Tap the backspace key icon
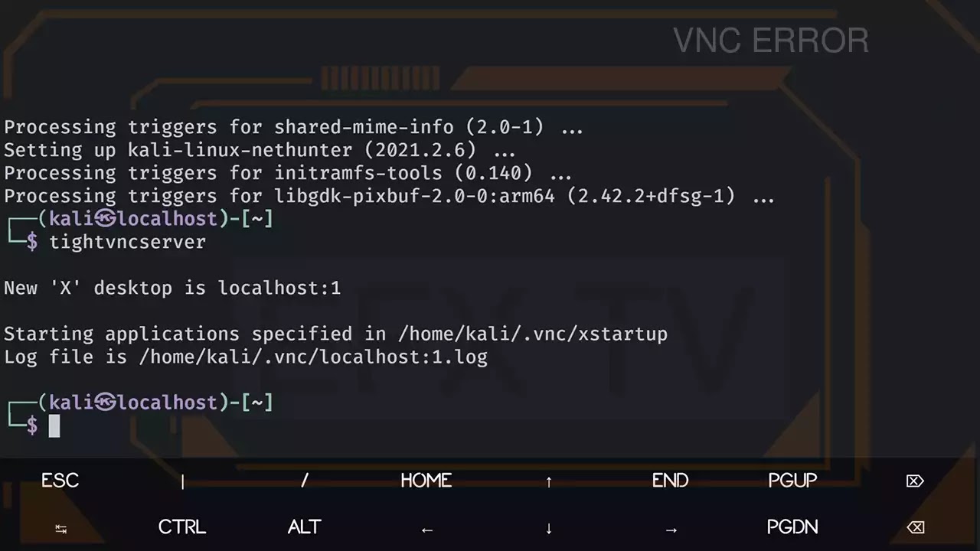The width and height of the screenshot is (980, 551). [915, 527]
